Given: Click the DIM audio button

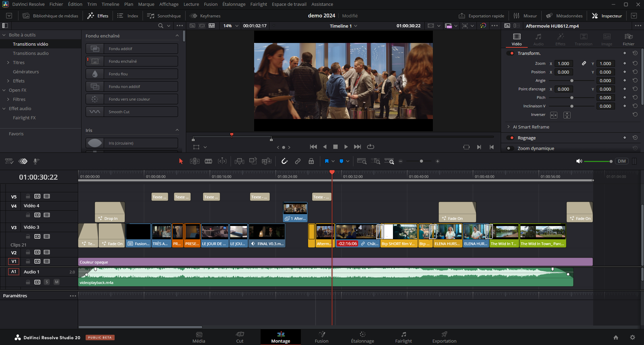Looking at the screenshot, I should click(x=621, y=161).
